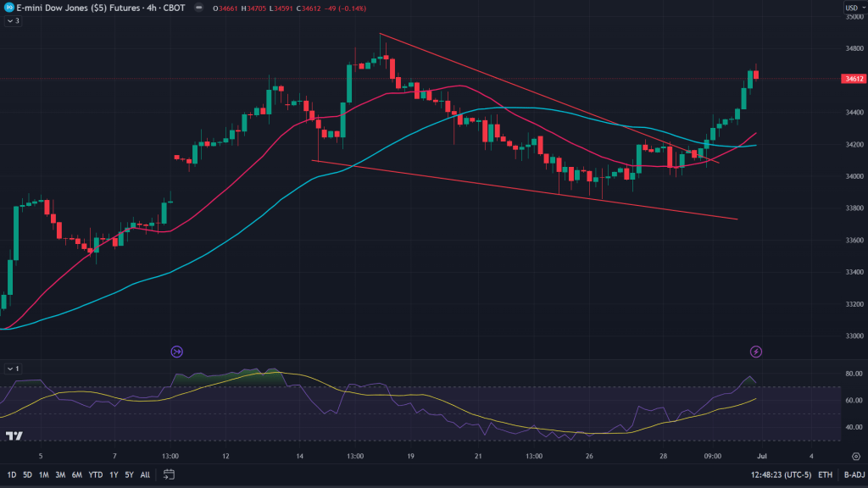Image resolution: width=868 pixels, height=488 pixels.
Task: Open the USD currency dropdown
Action: [852, 8]
